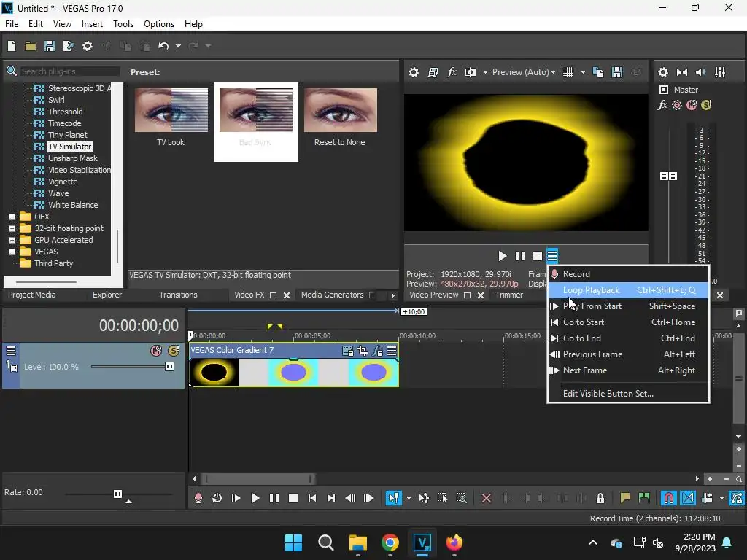Select White Balance effect in list

click(72, 205)
